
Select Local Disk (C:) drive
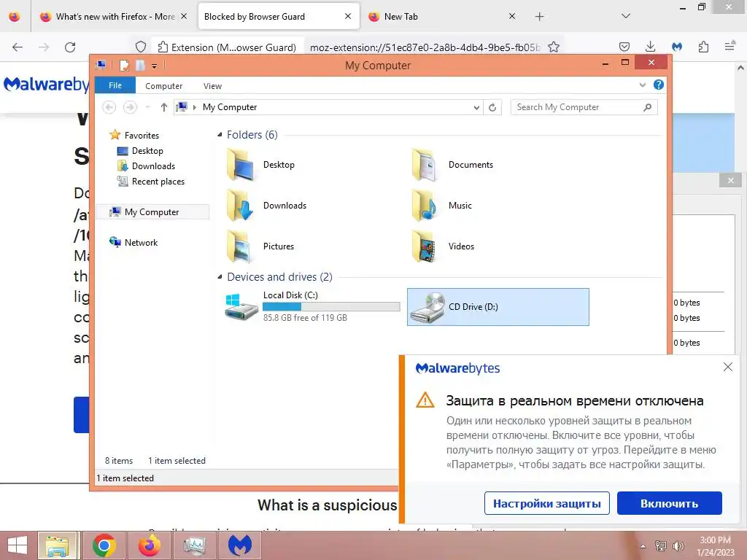tap(311, 307)
